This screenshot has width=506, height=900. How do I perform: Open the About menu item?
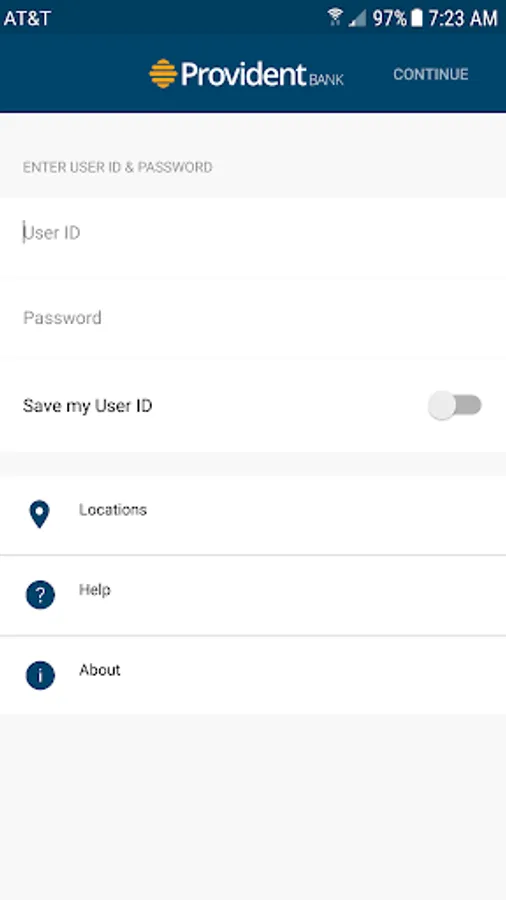(x=253, y=675)
